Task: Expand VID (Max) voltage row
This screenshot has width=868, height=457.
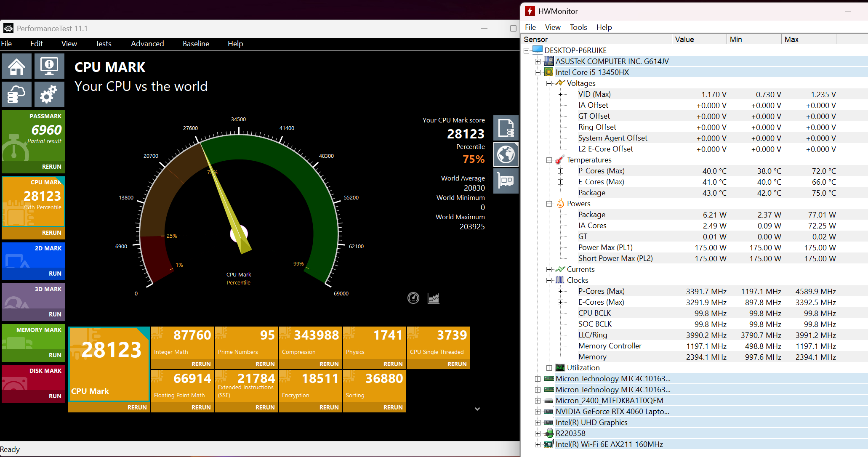Action: coord(560,94)
